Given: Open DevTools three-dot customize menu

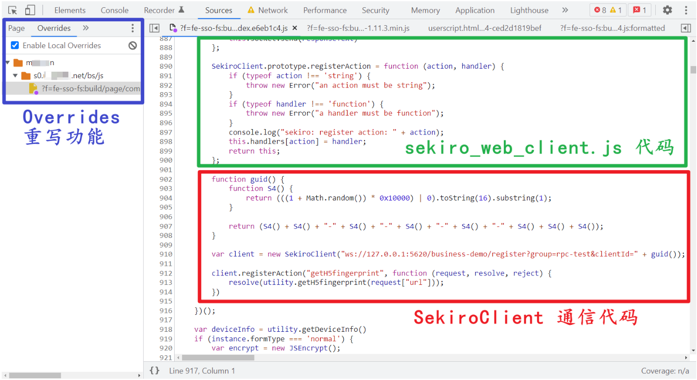Looking at the screenshot, I should 686,10.
